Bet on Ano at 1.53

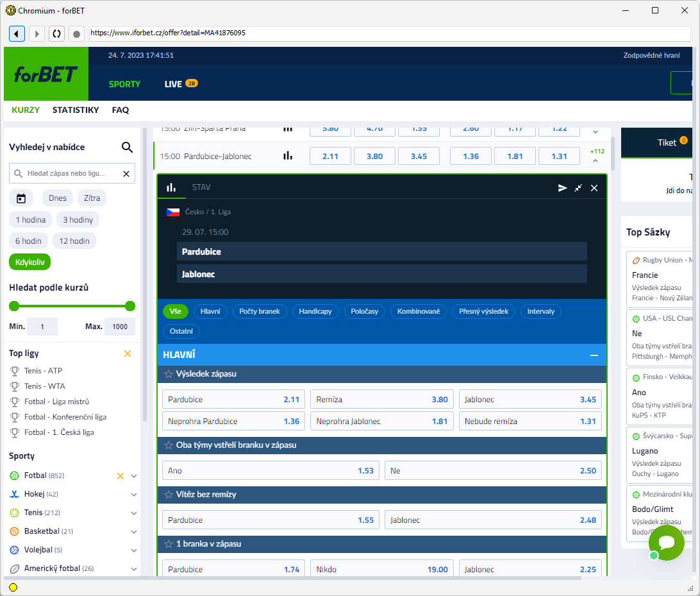271,470
